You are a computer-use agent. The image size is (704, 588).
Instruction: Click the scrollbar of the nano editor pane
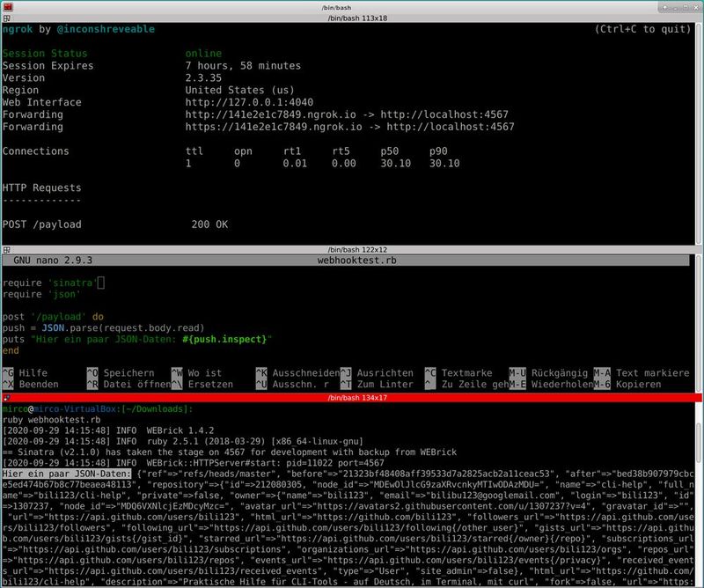click(x=699, y=323)
